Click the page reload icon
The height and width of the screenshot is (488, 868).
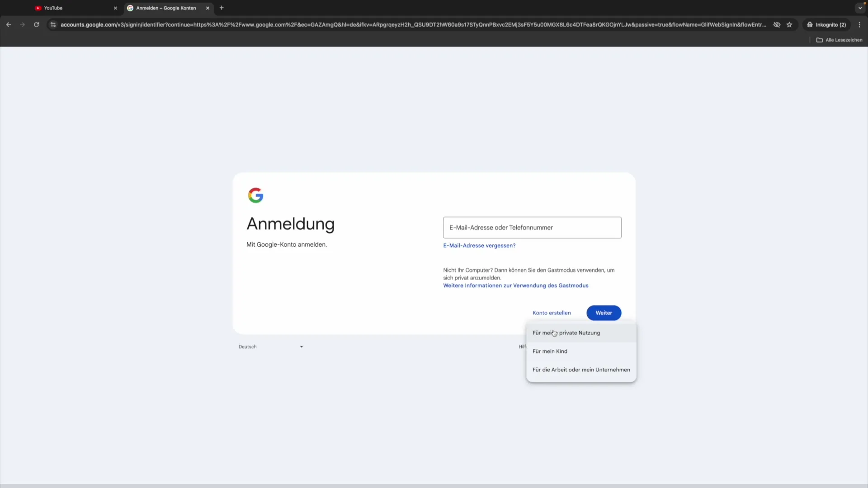pyautogui.click(x=36, y=24)
